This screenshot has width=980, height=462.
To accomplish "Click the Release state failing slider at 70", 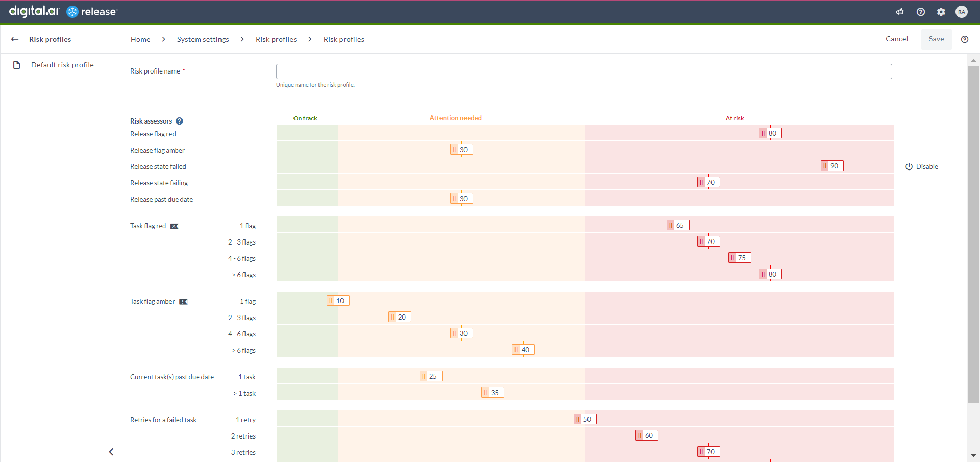I will (x=708, y=182).
